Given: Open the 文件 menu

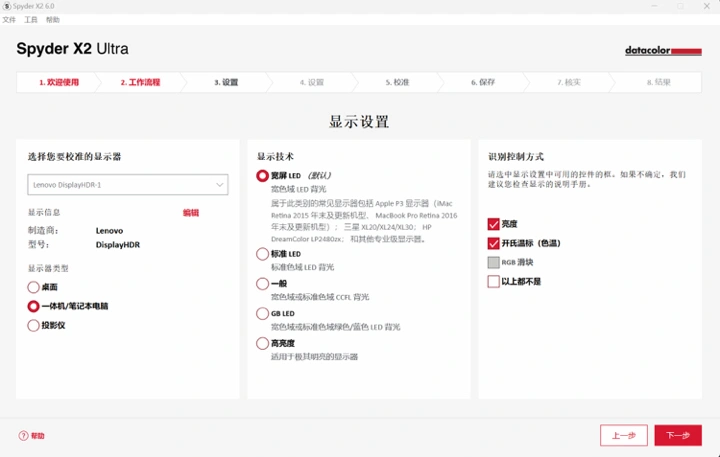Looking at the screenshot, I should click(9, 20).
